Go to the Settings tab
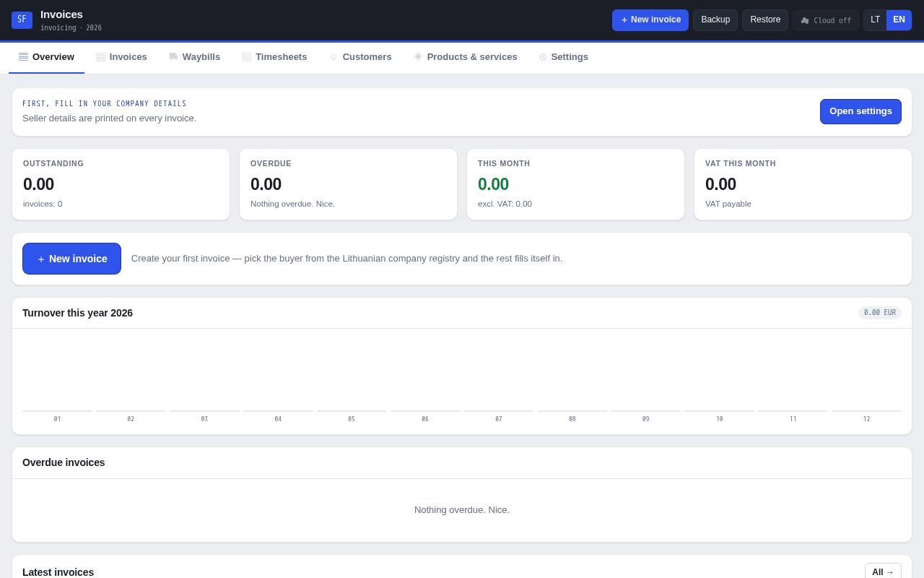Viewport: 924px width, 578px height. [x=563, y=57]
